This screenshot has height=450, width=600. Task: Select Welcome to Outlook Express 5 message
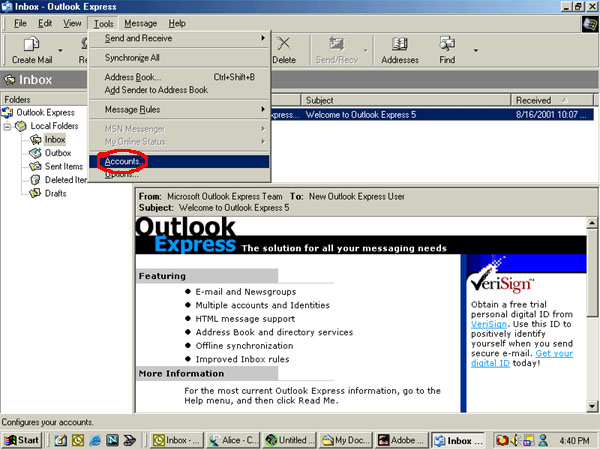(x=360, y=115)
